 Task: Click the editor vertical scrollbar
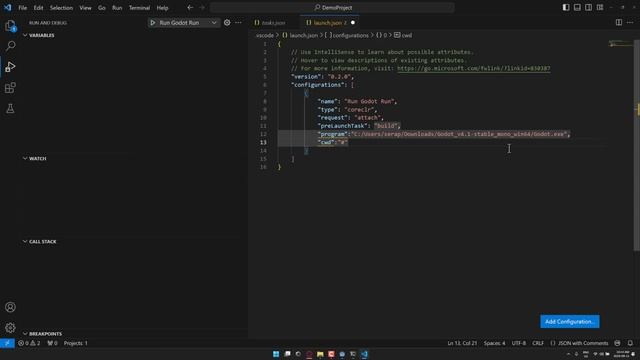pos(637,145)
